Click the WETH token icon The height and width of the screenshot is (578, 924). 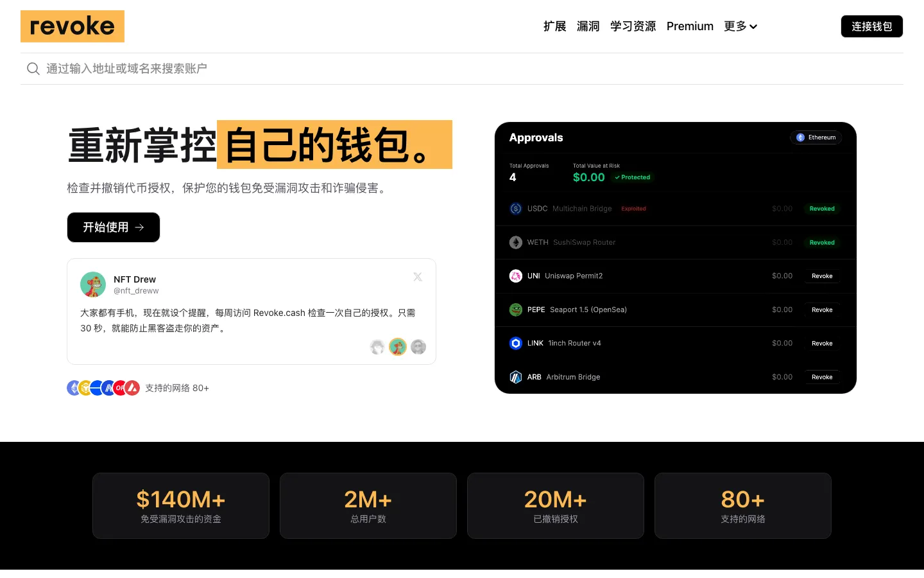coord(516,243)
